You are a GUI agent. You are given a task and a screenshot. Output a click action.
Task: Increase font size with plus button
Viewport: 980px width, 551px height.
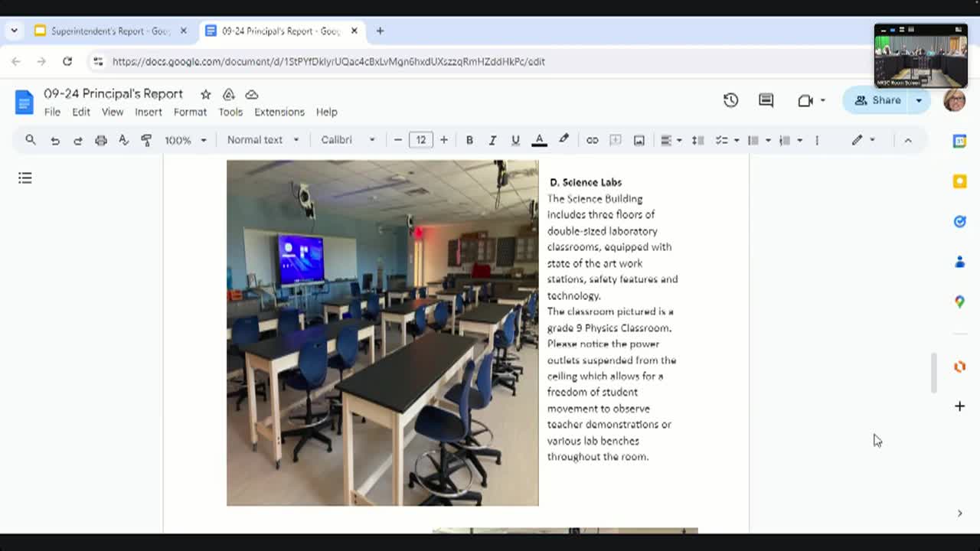click(443, 140)
